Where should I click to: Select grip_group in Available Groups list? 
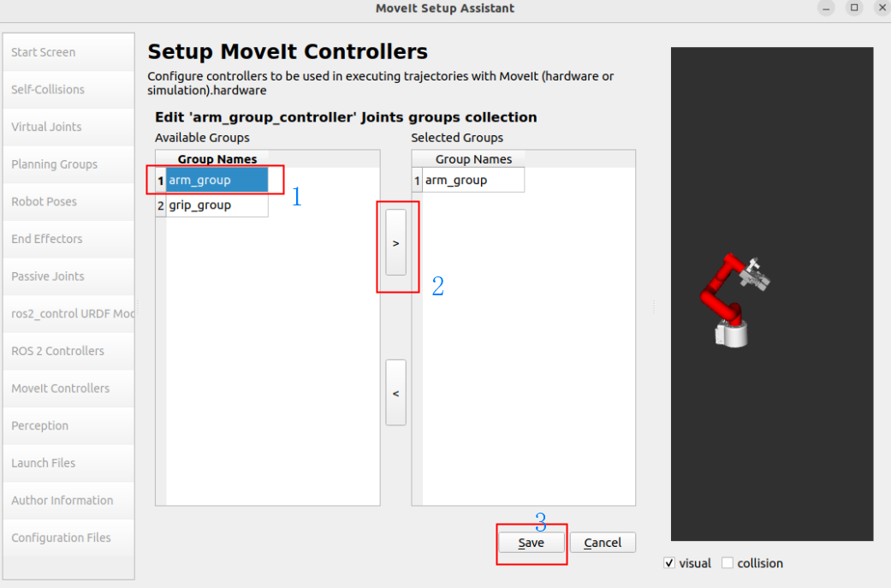[217, 205]
